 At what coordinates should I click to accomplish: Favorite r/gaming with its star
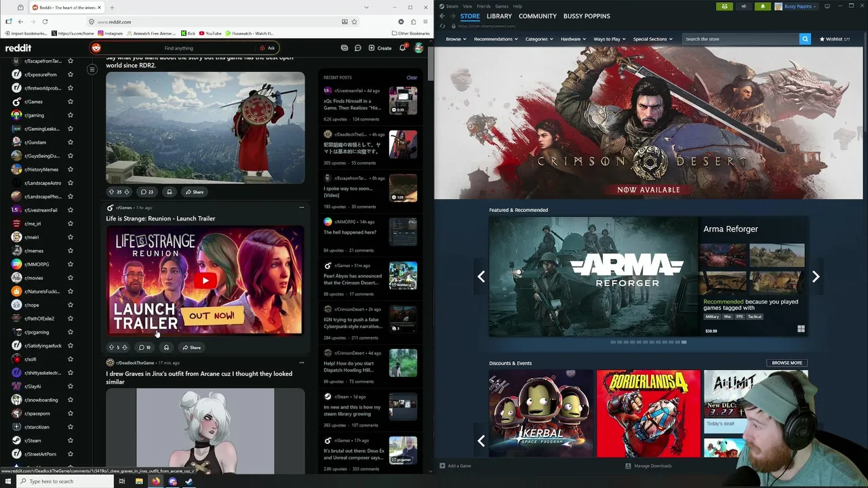click(x=70, y=115)
